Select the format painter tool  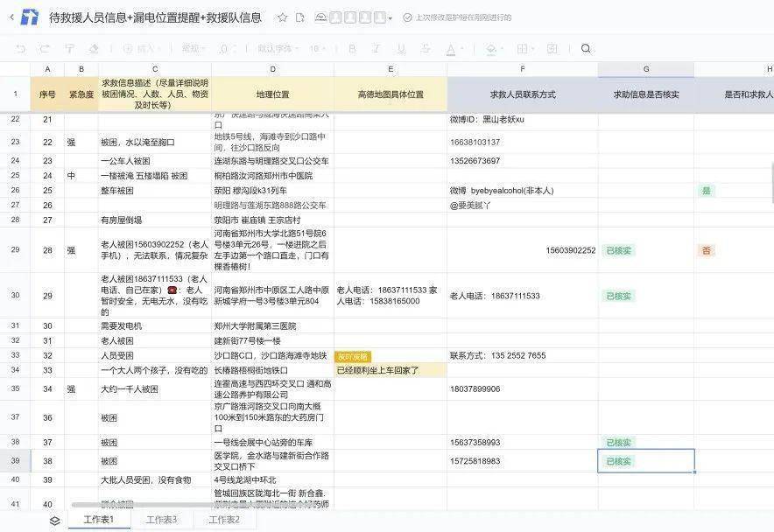(x=67, y=49)
